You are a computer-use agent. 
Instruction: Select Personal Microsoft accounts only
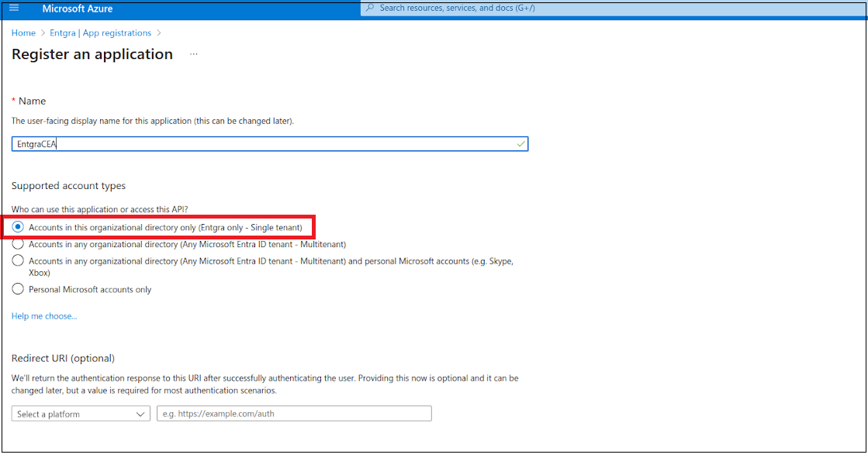[19, 289]
